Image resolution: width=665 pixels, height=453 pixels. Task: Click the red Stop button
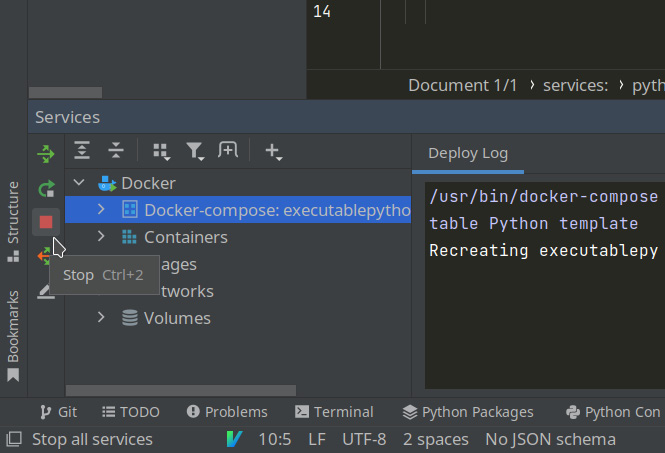pyautogui.click(x=46, y=222)
